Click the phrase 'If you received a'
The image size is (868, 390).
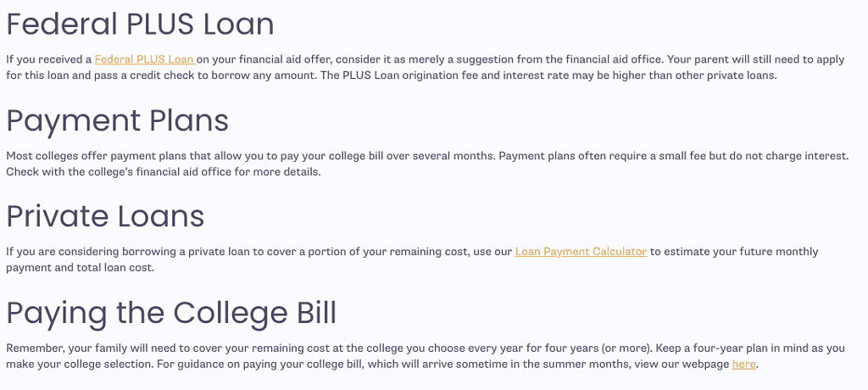(x=48, y=59)
